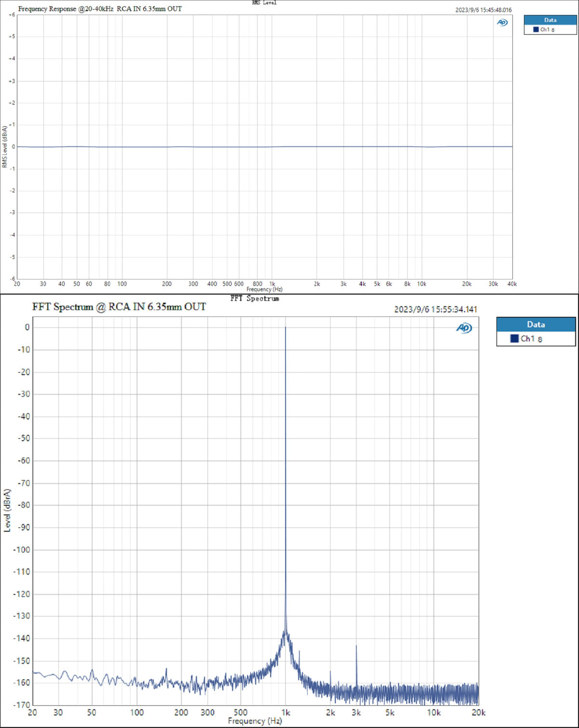Click the FFT Spectrum @ RCA IN graph title
Image resolution: width=579 pixels, height=728 pixels.
pos(119,307)
